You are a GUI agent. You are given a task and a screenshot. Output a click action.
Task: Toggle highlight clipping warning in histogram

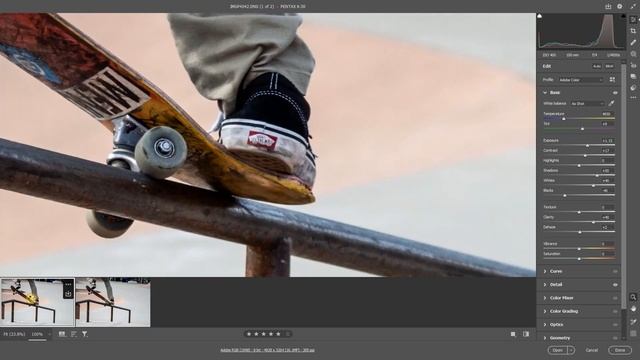(623, 16)
